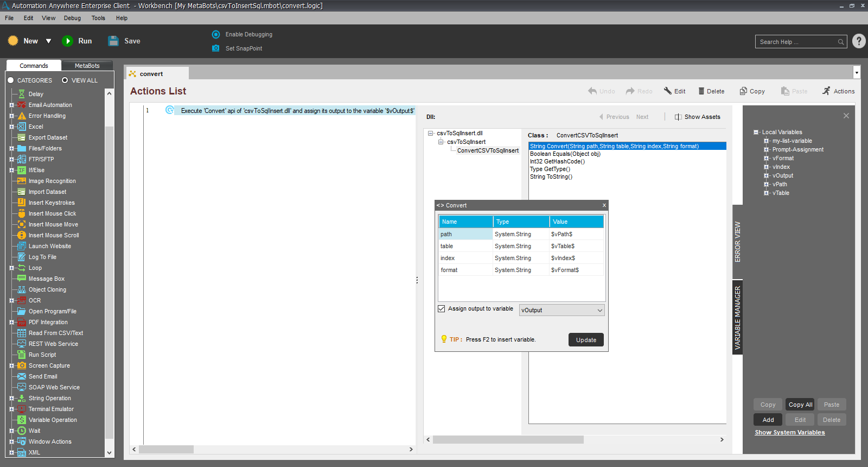Close the variable manager panel

[846, 116]
